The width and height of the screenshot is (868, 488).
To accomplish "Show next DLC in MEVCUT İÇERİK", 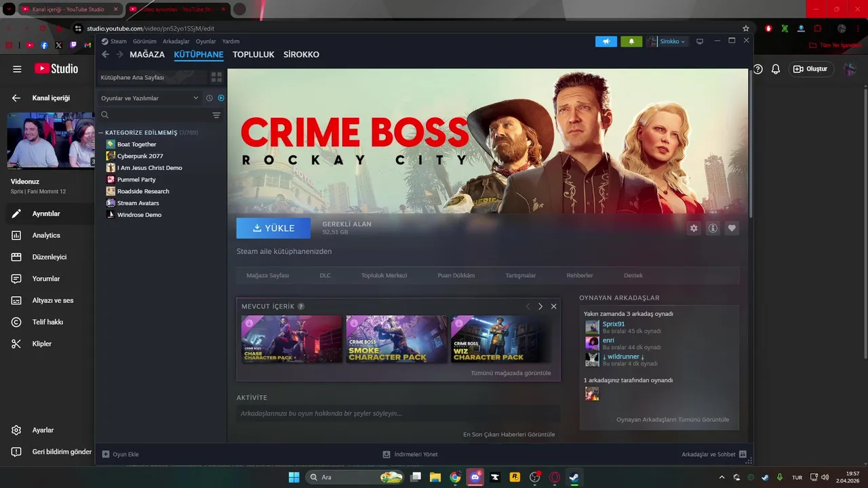I will pyautogui.click(x=540, y=306).
